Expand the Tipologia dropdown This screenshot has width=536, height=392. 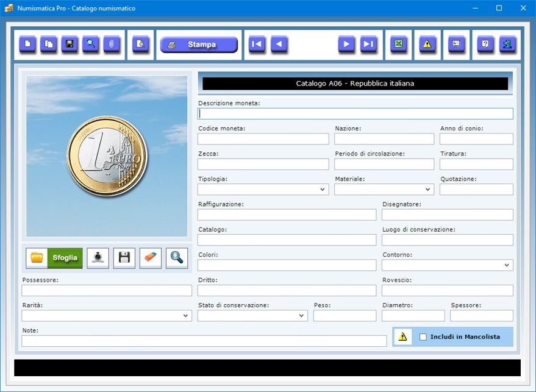pos(323,190)
